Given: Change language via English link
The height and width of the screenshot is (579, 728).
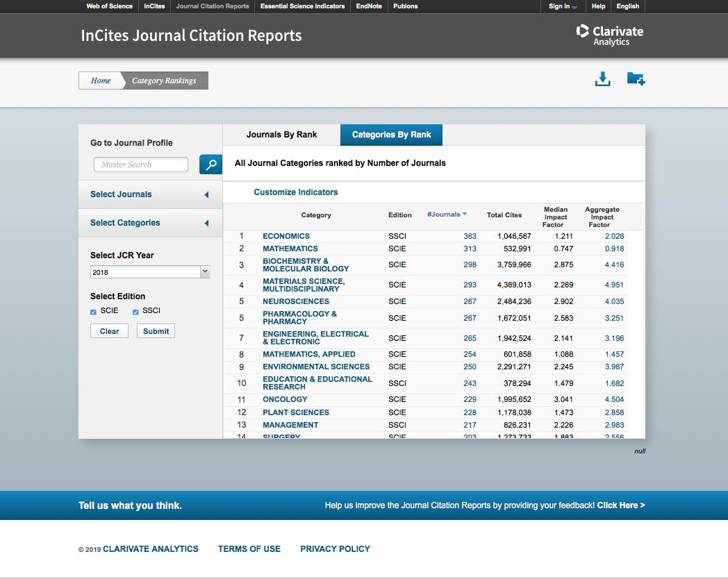Looking at the screenshot, I should (x=628, y=6).
